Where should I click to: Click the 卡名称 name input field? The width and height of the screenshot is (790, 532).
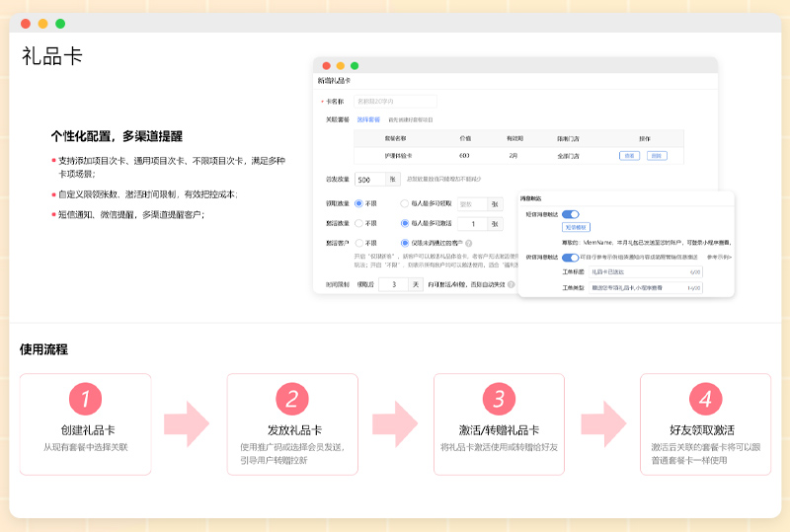pos(395,102)
